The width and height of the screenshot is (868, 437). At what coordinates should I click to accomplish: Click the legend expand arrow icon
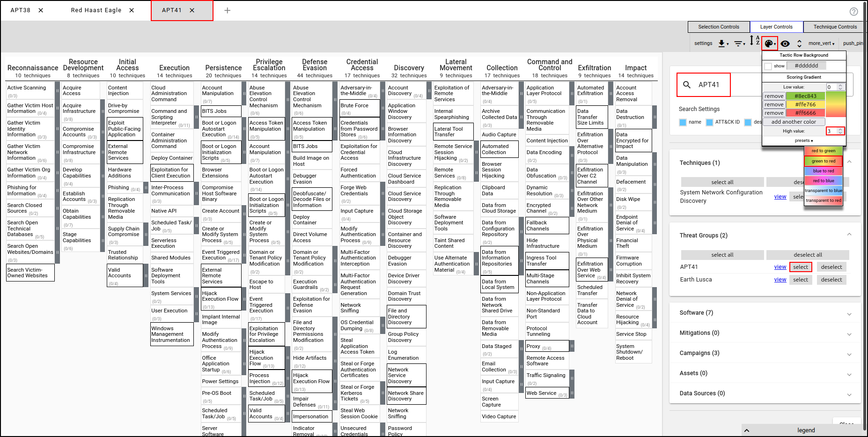747,430
